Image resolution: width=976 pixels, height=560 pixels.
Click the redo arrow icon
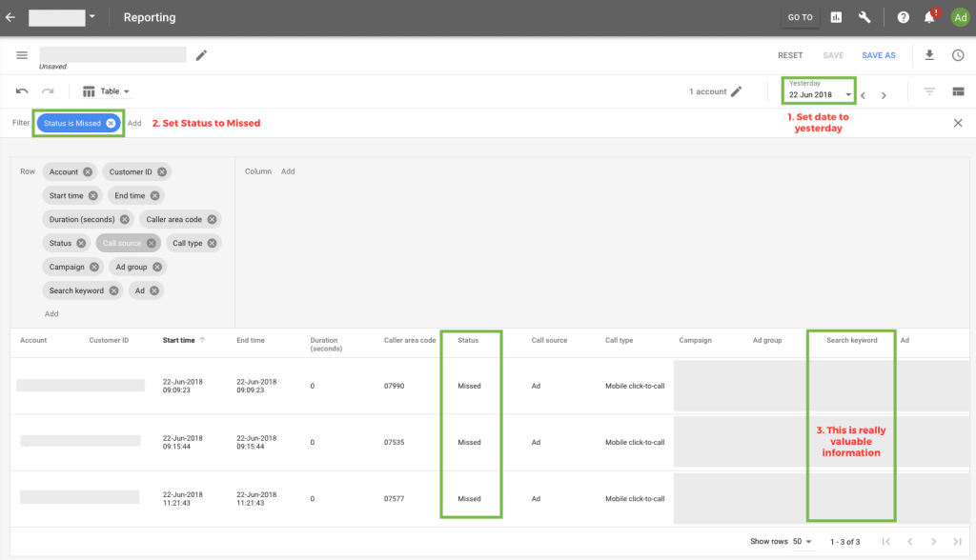click(45, 90)
